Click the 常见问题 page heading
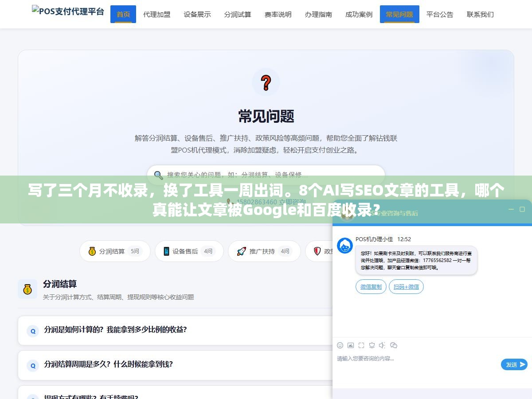 266,116
